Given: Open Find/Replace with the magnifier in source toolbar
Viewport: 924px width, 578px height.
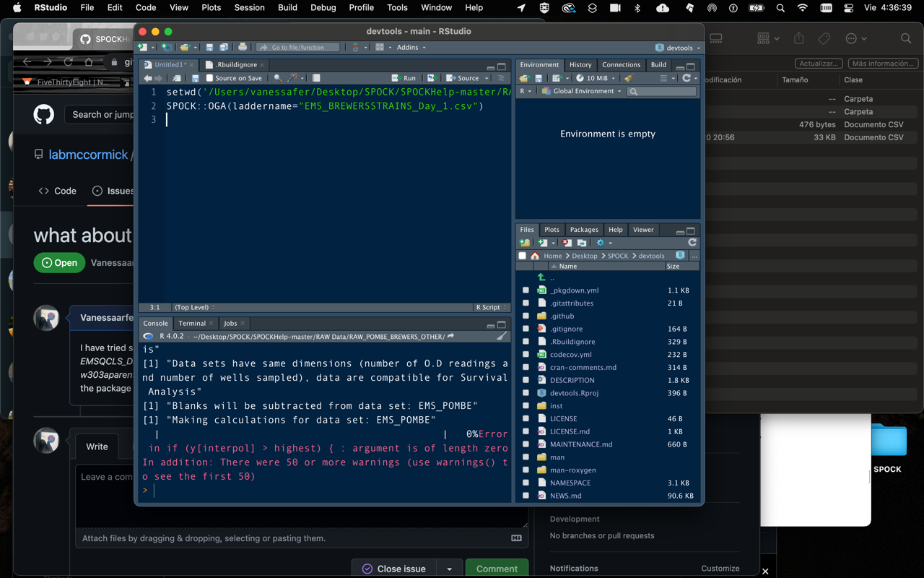Looking at the screenshot, I should 278,77.
